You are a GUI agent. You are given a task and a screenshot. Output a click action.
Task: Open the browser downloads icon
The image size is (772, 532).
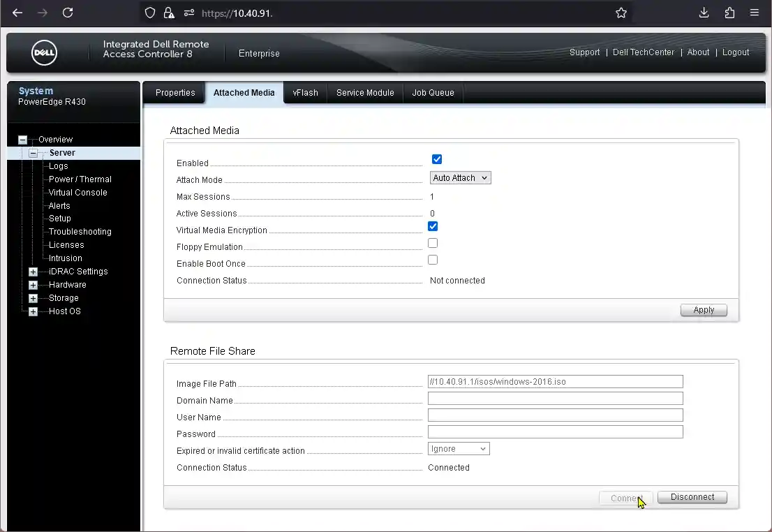tap(704, 13)
